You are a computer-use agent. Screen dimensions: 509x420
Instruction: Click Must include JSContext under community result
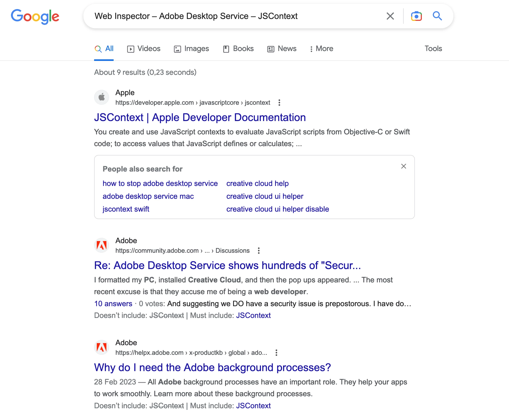[253, 316]
